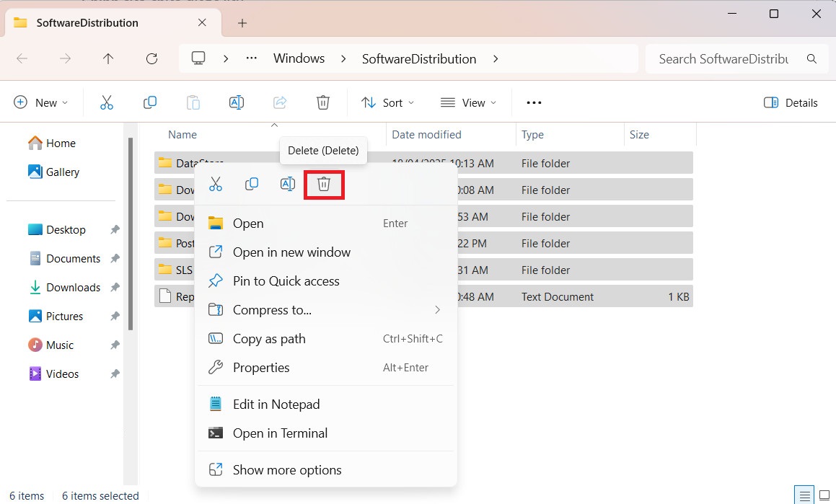This screenshot has width=836, height=504.
Task: Collapse the column header sort chevron
Action: click(275, 125)
